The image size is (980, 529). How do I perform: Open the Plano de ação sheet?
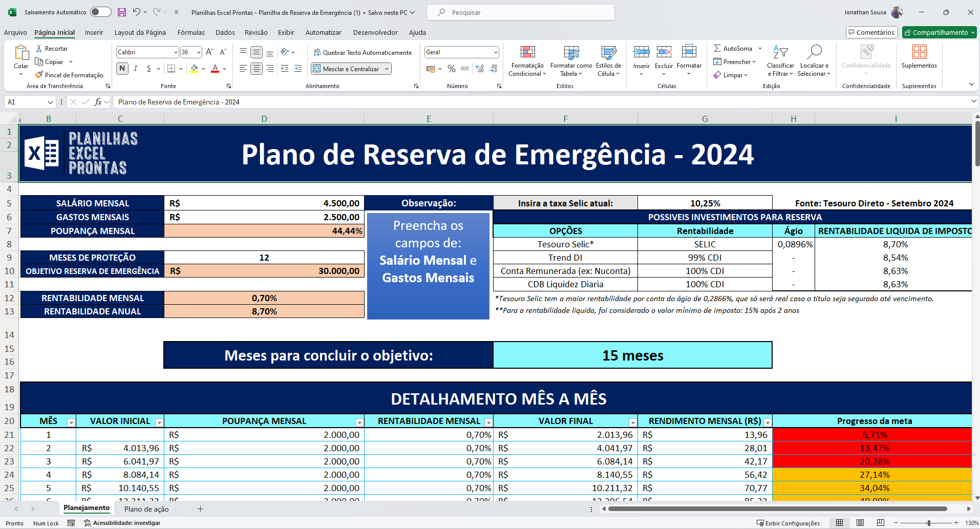click(x=146, y=509)
